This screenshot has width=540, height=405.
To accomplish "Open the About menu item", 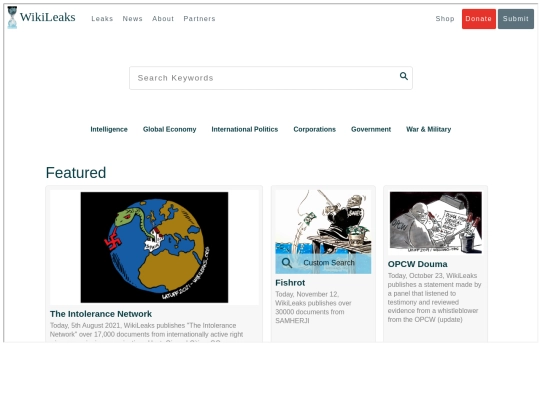I will coord(163,19).
